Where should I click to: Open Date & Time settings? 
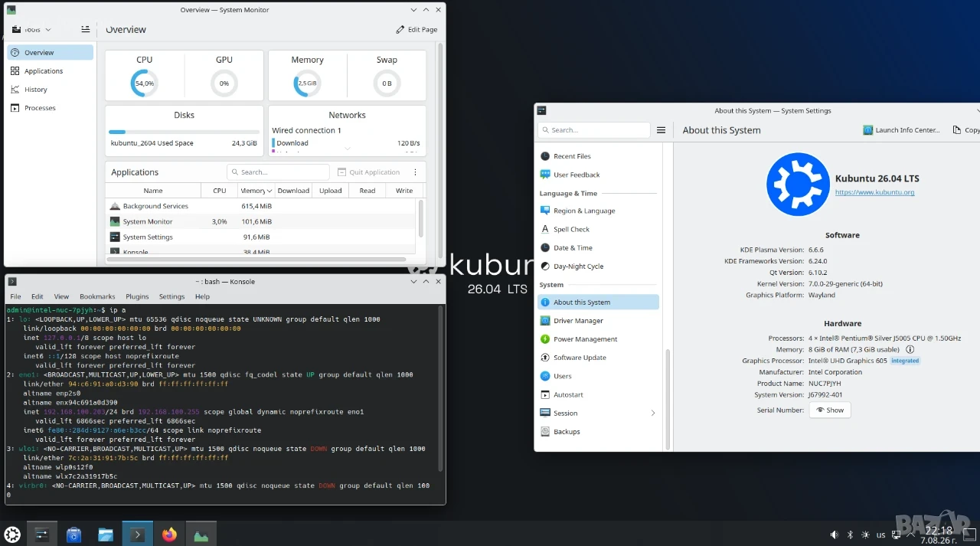coord(598,247)
